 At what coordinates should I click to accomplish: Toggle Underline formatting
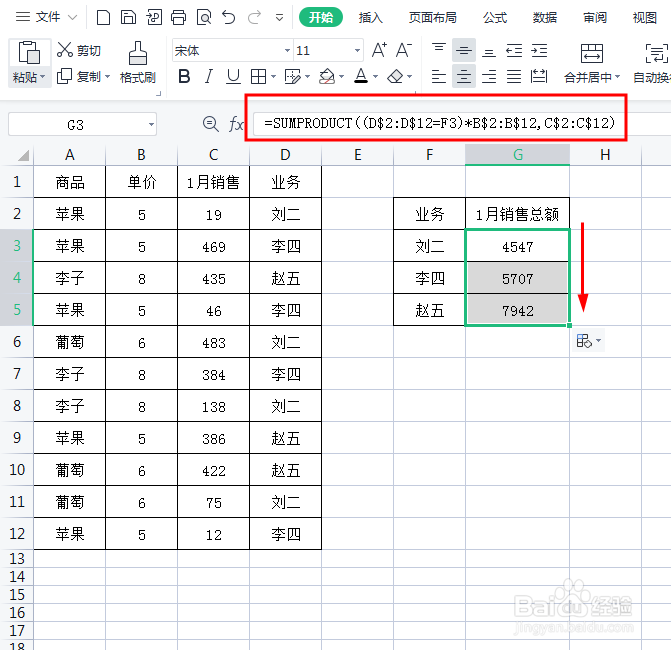pyautogui.click(x=233, y=77)
